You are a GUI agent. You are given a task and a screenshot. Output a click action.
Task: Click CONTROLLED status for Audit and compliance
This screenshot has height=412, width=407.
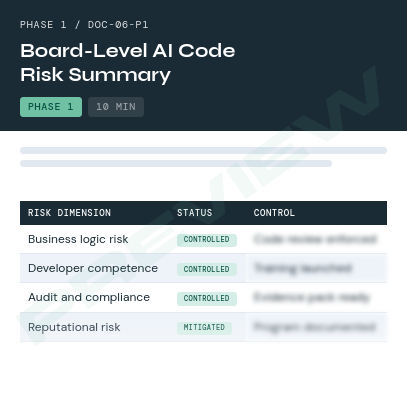[x=207, y=298]
